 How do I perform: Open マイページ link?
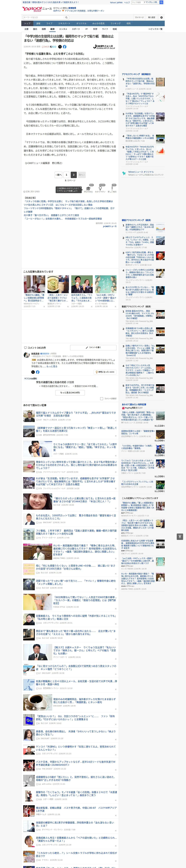[x=139, y=18]
